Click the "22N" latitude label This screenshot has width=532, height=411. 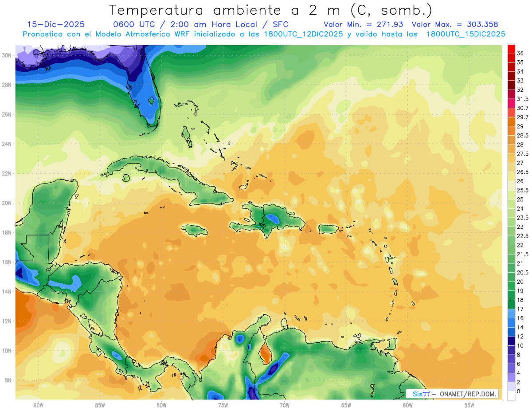click(x=7, y=173)
